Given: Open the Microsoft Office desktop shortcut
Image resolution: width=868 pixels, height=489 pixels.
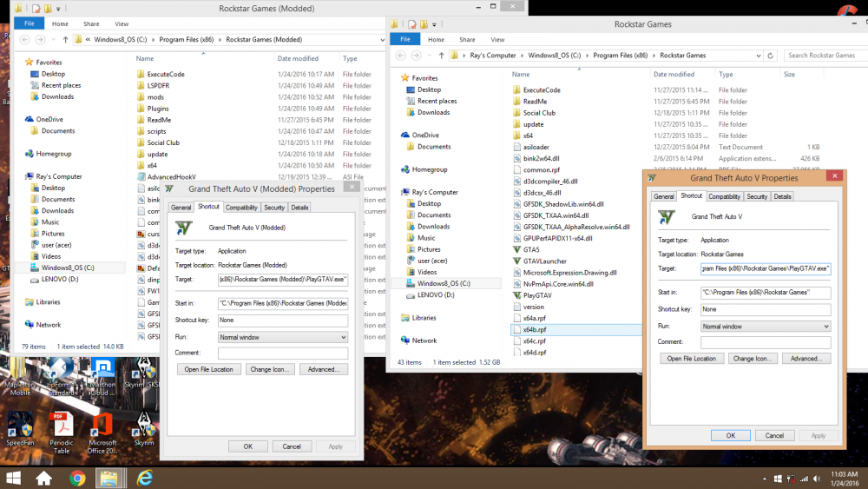Looking at the screenshot, I should point(102,433).
